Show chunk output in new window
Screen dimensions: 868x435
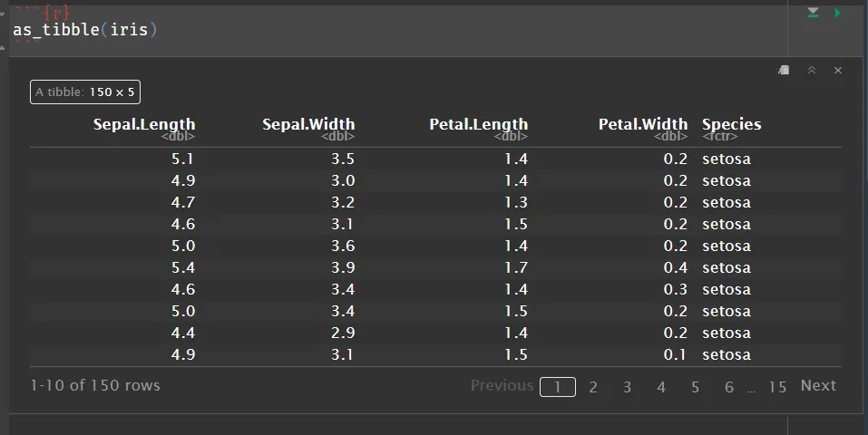[x=785, y=71]
